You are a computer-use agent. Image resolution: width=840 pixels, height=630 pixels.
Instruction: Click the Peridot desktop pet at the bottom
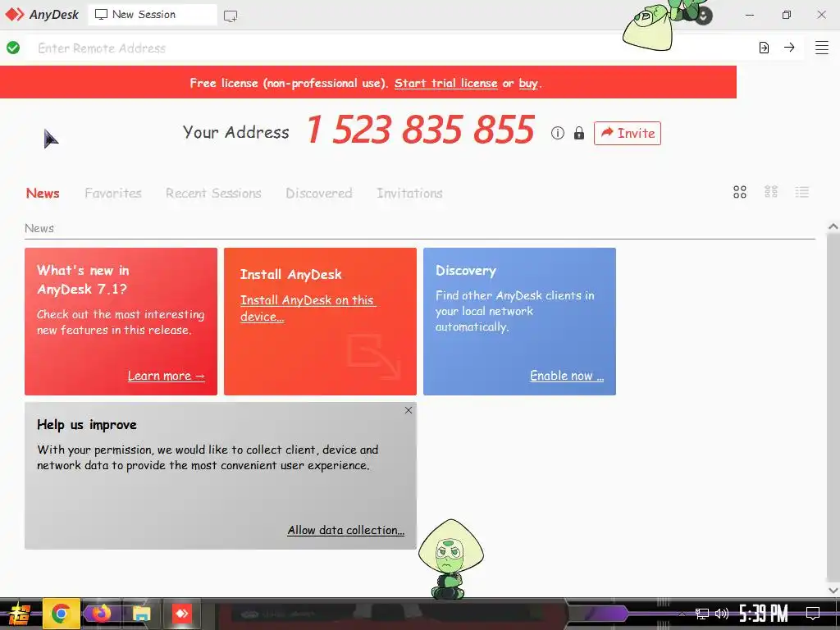[450, 559]
